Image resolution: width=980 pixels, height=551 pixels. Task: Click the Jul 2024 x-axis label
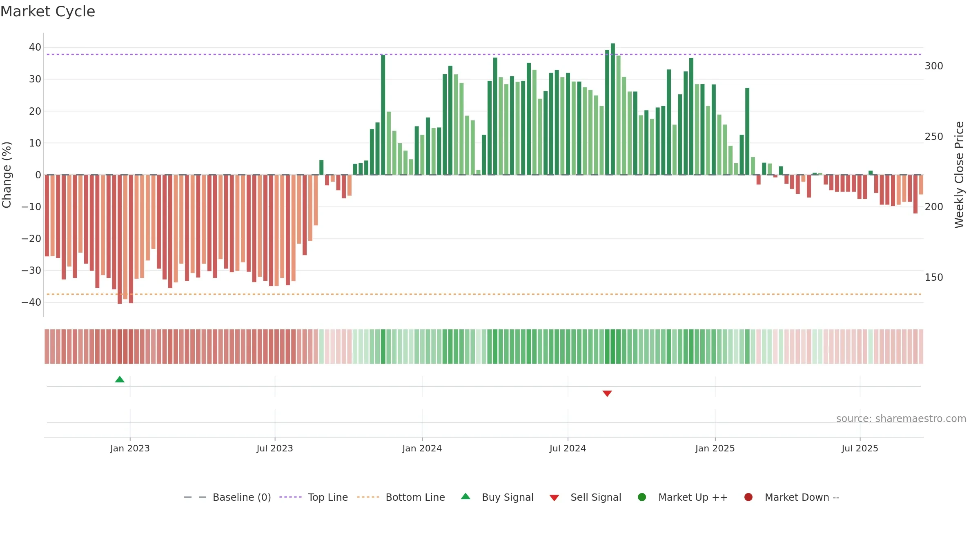pos(568,449)
